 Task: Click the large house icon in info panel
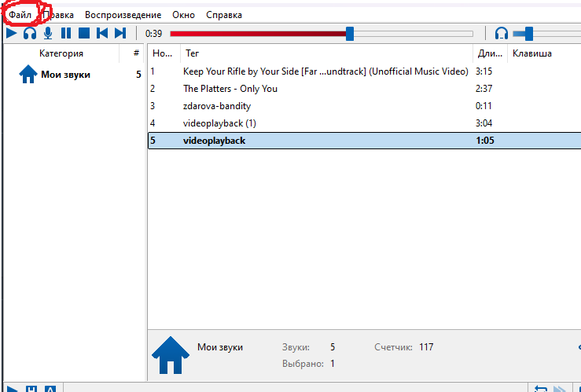[x=171, y=355]
